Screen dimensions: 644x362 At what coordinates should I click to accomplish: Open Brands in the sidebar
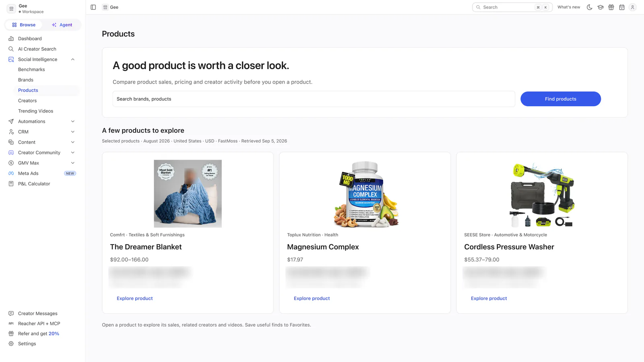[26, 80]
